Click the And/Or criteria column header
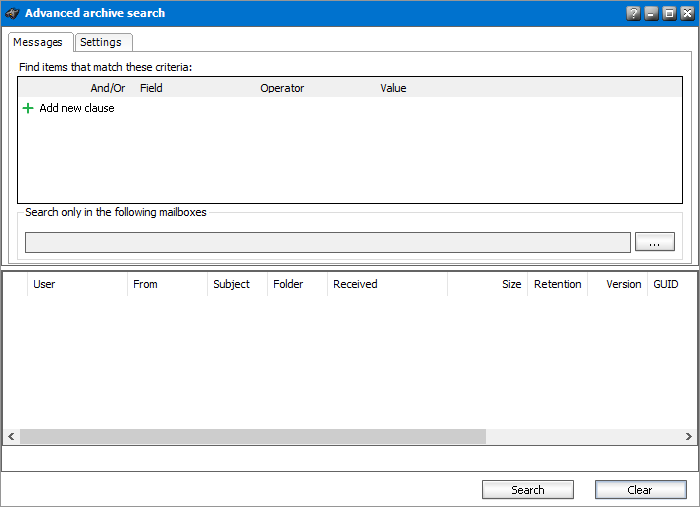The height and width of the screenshot is (507, 700). (x=108, y=88)
